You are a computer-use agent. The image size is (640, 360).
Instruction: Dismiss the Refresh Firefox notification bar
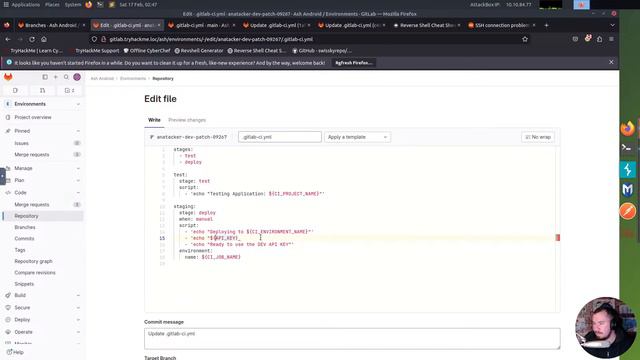click(611, 62)
